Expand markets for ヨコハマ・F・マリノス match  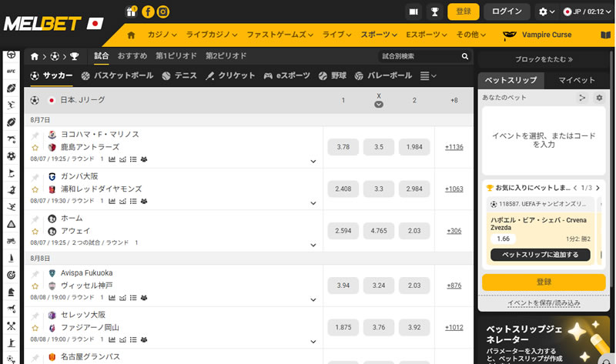point(313,162)
